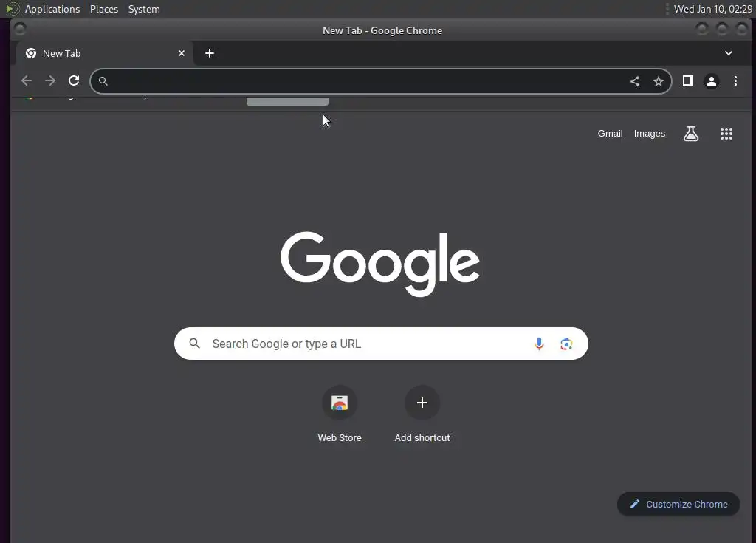Expand the tab search dropdown arrow
756x543 pixels.
point(729,53)
